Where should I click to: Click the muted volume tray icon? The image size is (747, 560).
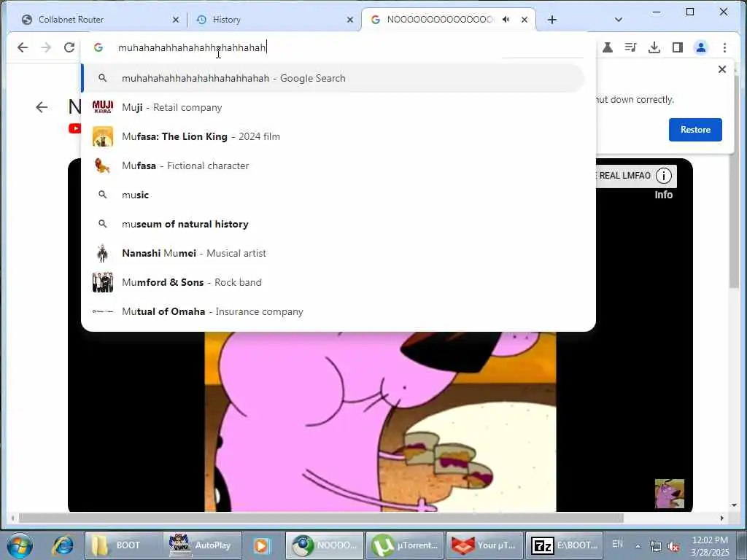(x=673, y=547)
